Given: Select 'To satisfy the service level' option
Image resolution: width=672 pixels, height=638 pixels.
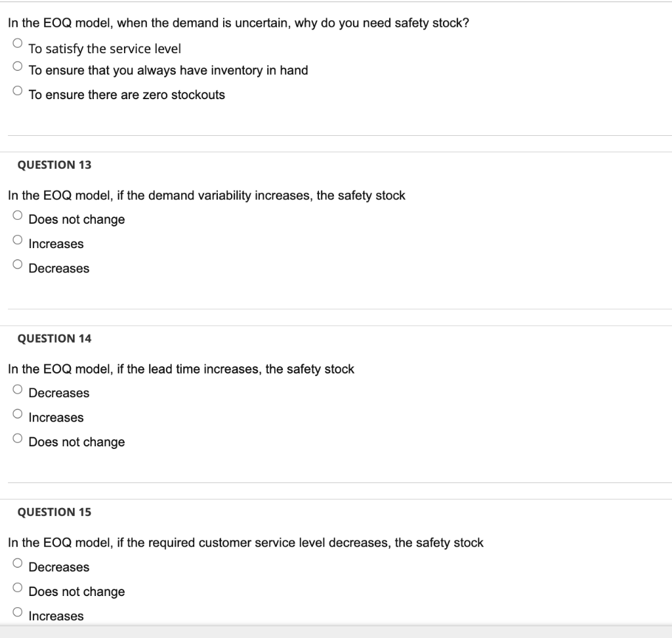Looking at the screenshot, I should click(17, 43).
